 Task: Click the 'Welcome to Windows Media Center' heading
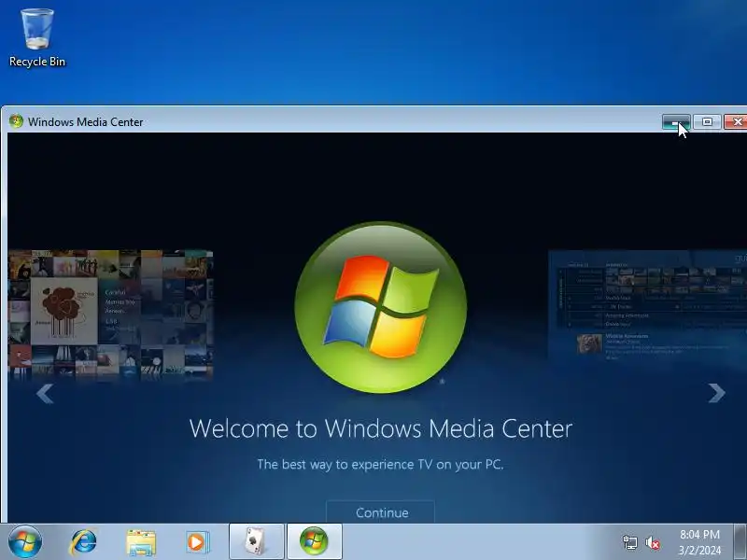[x=381, y=428]
